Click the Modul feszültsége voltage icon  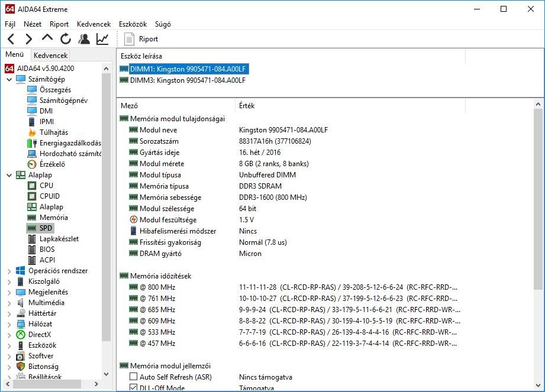coord(134,219)
